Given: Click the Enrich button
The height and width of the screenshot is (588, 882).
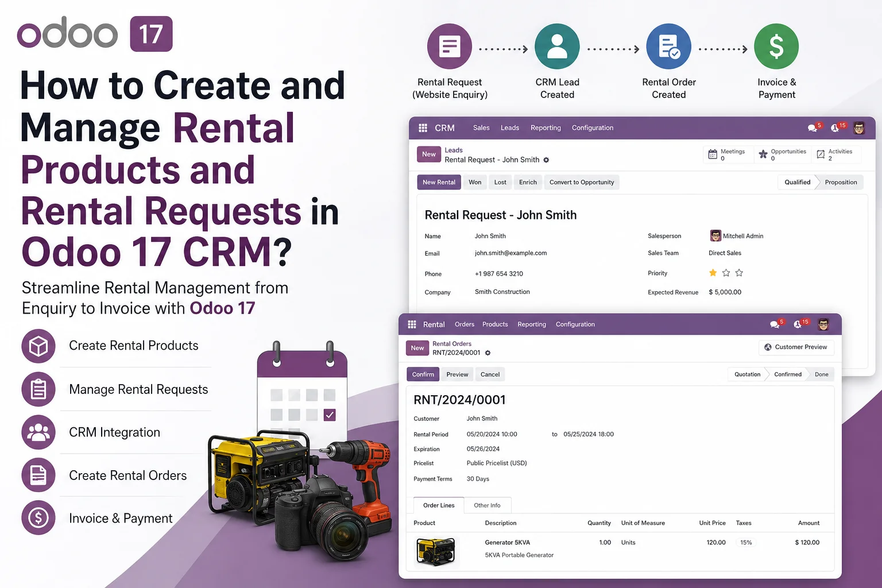Looking at the screenshot, I should coord(528,183).
